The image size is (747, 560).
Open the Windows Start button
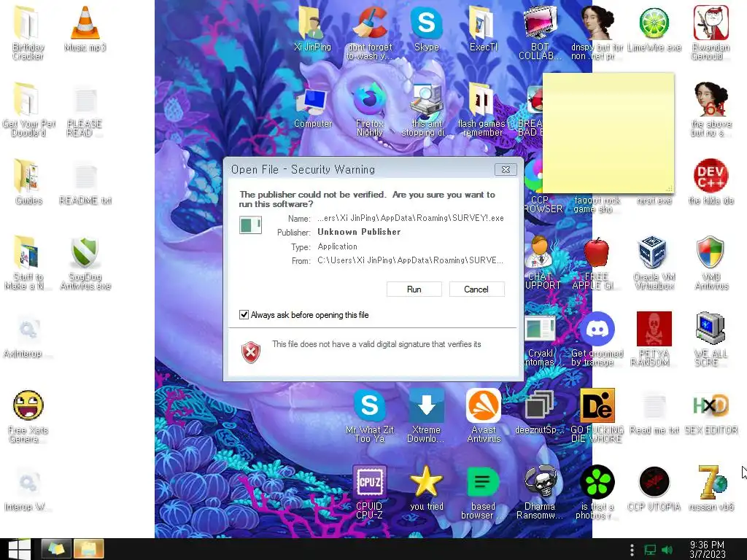(x=19, y=550)
